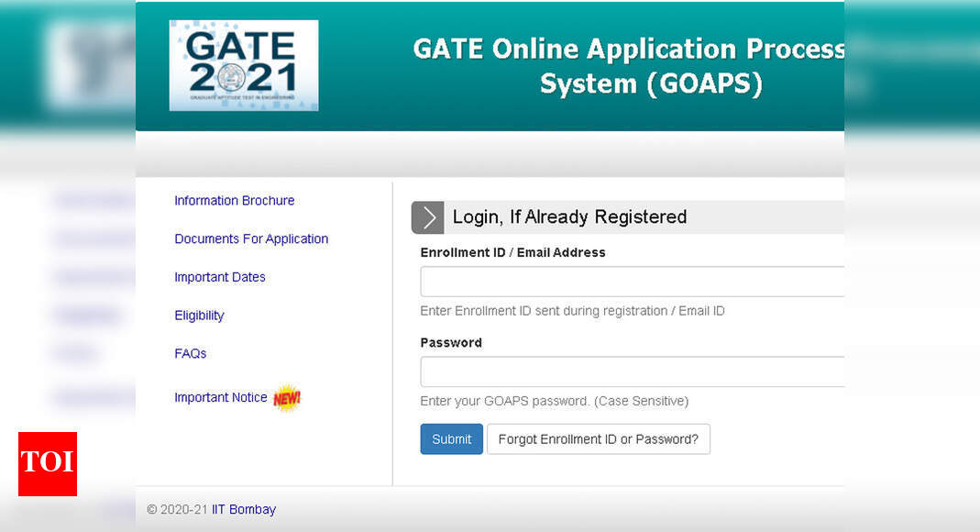
Task: Click the GOAPS banner title text
Action: pos(631,66)
